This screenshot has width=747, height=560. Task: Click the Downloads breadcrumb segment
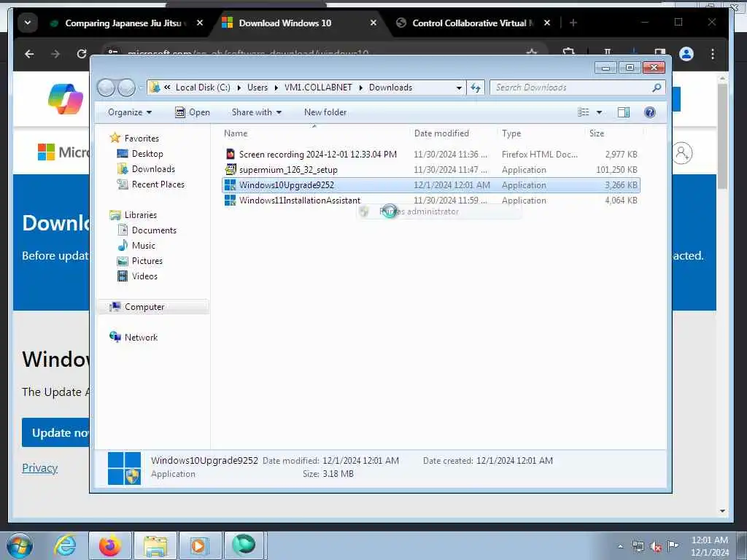pyautogui.click(x=391, y=87)
